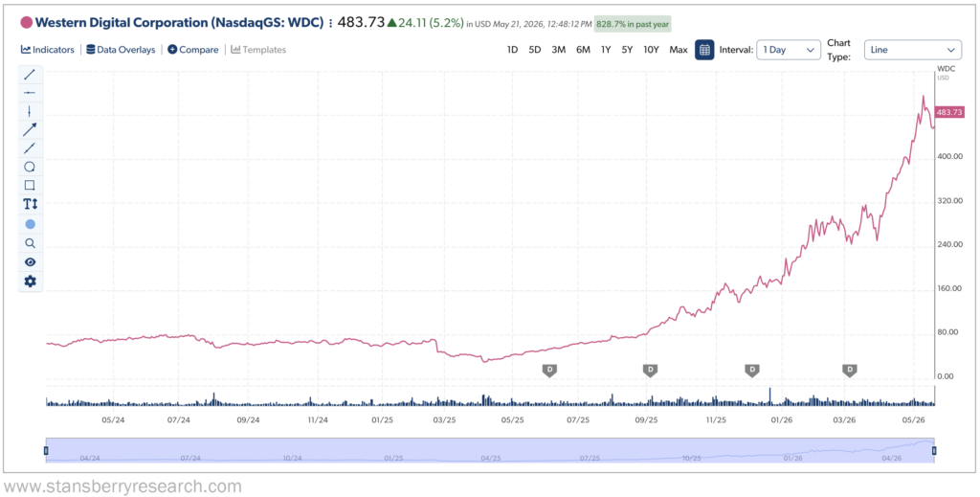Click the dividend marker near 06/25
This screenshot has height=497, width=980.
[549, 370]
